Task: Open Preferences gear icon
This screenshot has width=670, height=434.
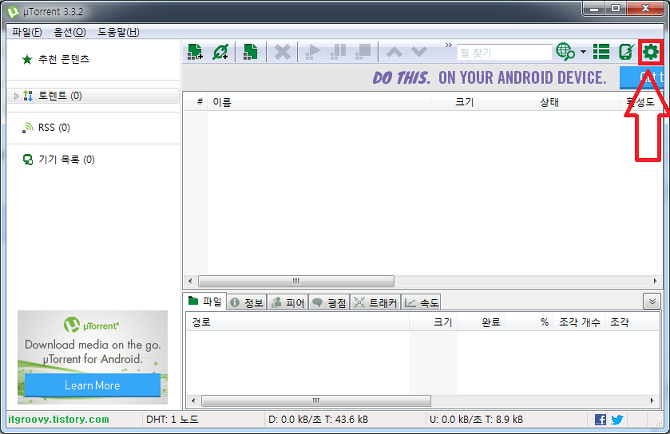Action: point(651,52)
